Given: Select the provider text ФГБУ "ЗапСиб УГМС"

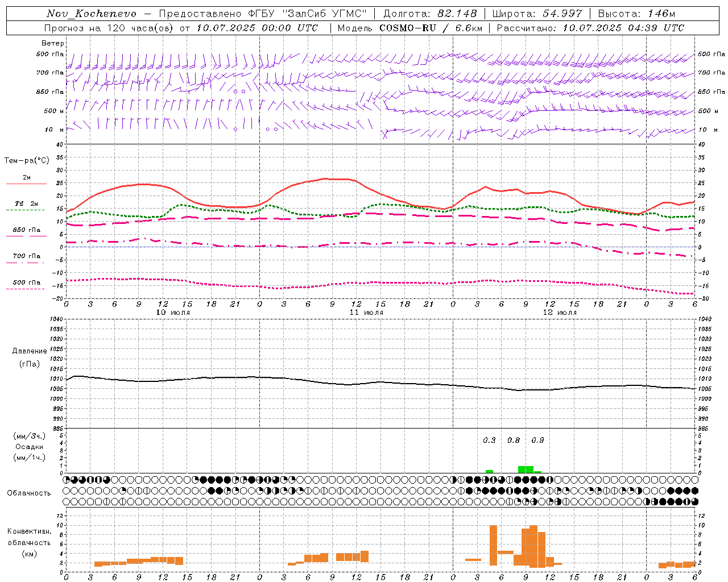Looking at the screenshot, I should (x=308, y=14).
